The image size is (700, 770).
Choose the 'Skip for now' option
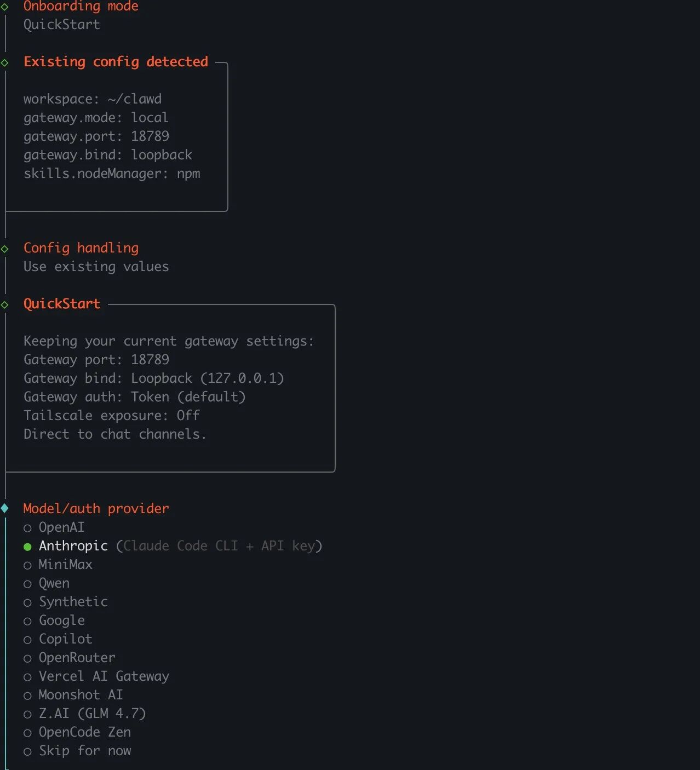pos(84,751)
